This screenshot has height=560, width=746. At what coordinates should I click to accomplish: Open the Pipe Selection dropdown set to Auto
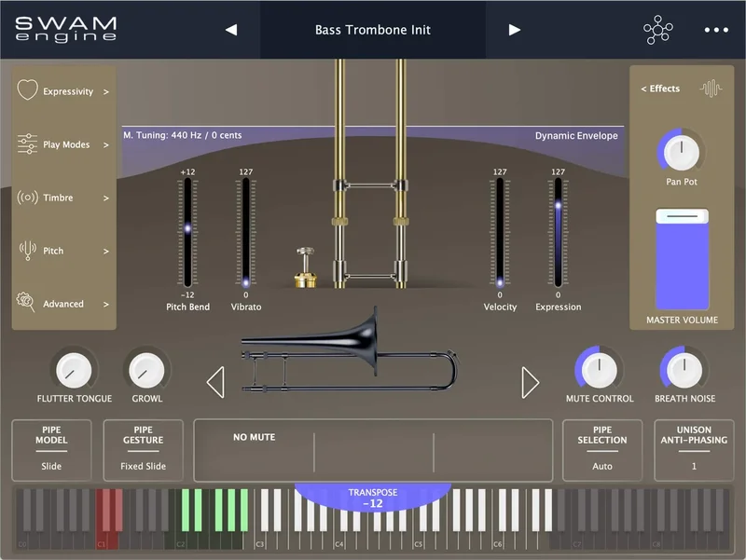602,450
